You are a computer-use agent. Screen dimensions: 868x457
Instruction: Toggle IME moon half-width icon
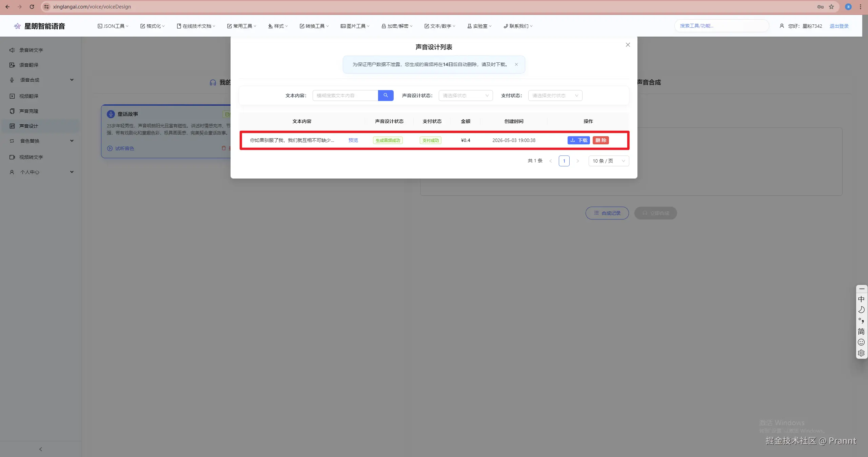pyautogui.click(x=861, y=310)
